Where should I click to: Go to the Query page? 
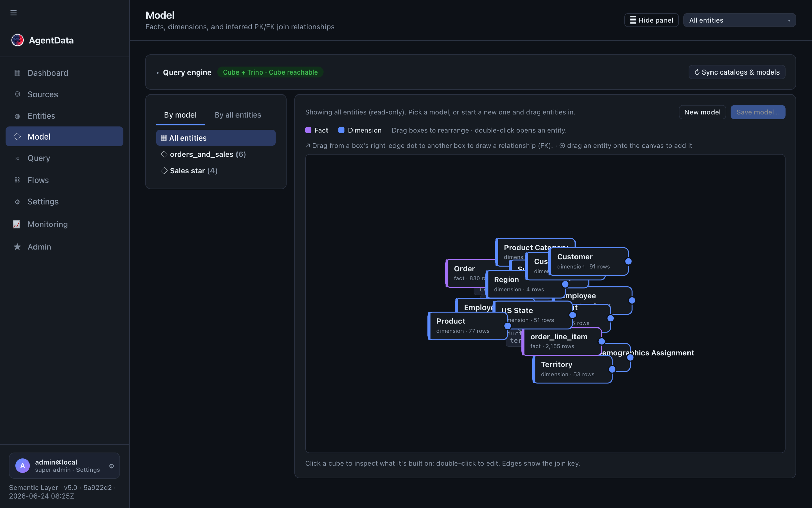(65, 158)
